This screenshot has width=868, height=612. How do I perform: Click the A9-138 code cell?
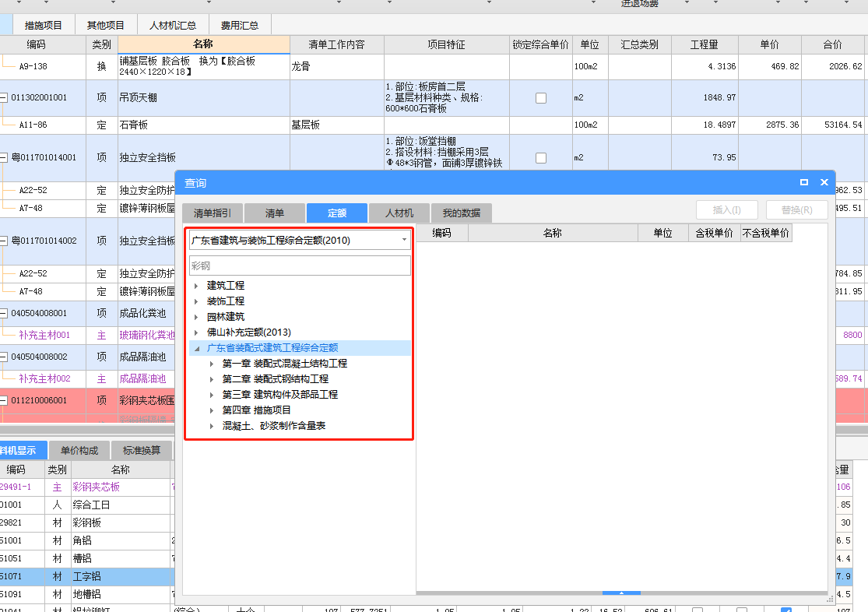(33, 66)
